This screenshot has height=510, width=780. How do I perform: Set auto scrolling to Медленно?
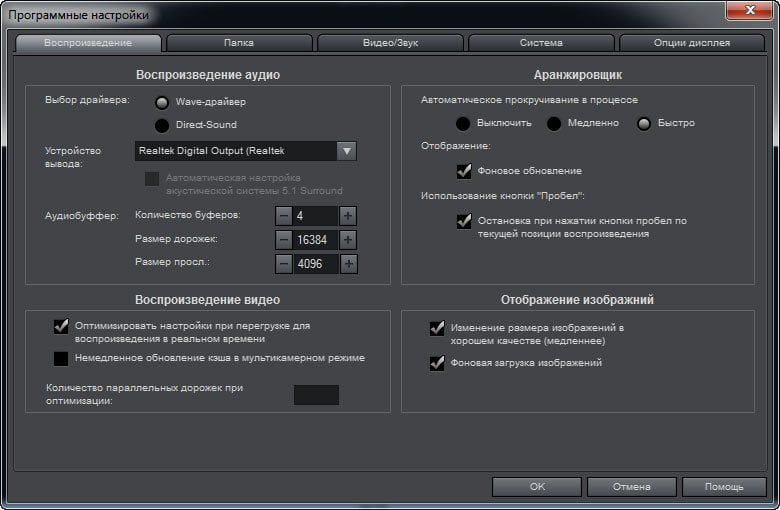point(554,123)
